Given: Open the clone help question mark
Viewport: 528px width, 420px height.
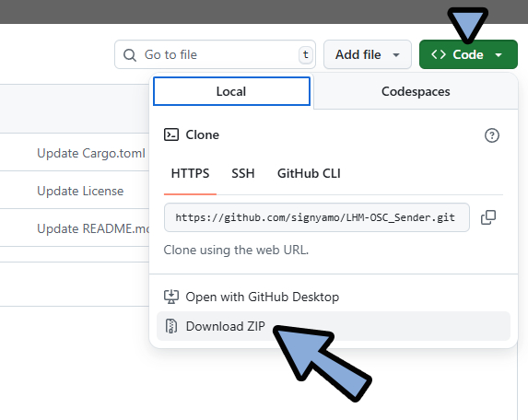Looking at the screenshot, I should click(492, 135).
